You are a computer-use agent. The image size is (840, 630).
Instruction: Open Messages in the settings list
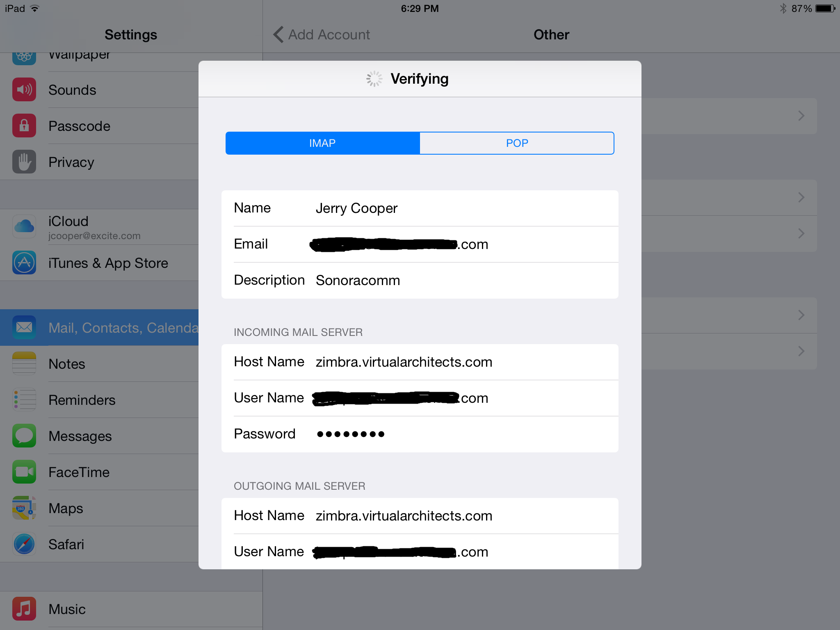[x=99, y=436]
